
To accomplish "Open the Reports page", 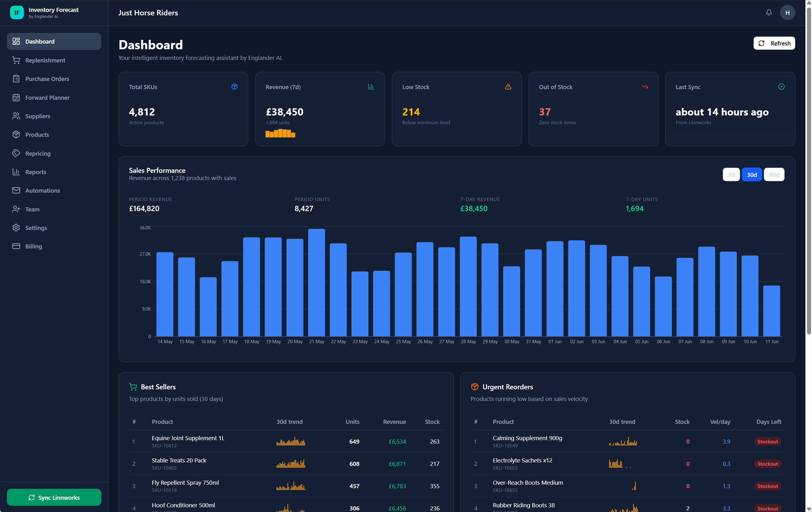I will tap(54, 172).
